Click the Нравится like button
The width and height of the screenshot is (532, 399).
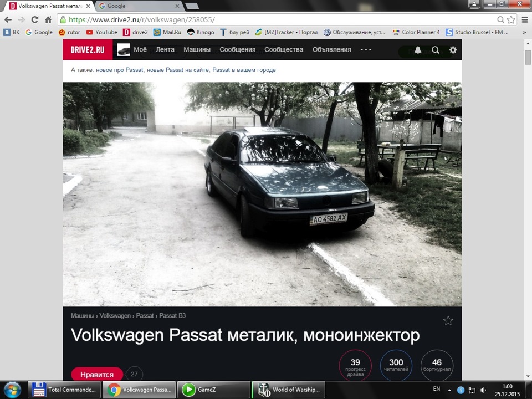point(97,374)
